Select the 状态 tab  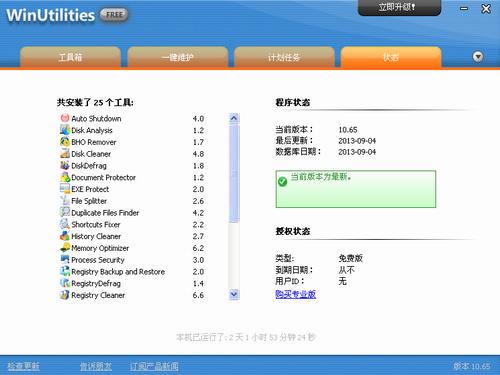391,57
